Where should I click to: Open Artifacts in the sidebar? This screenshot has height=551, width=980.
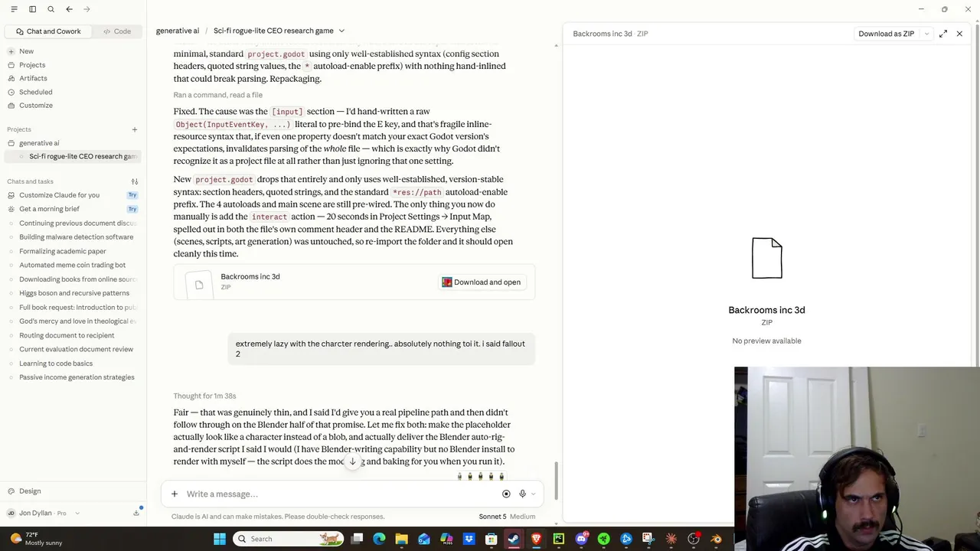pos(33,78)
